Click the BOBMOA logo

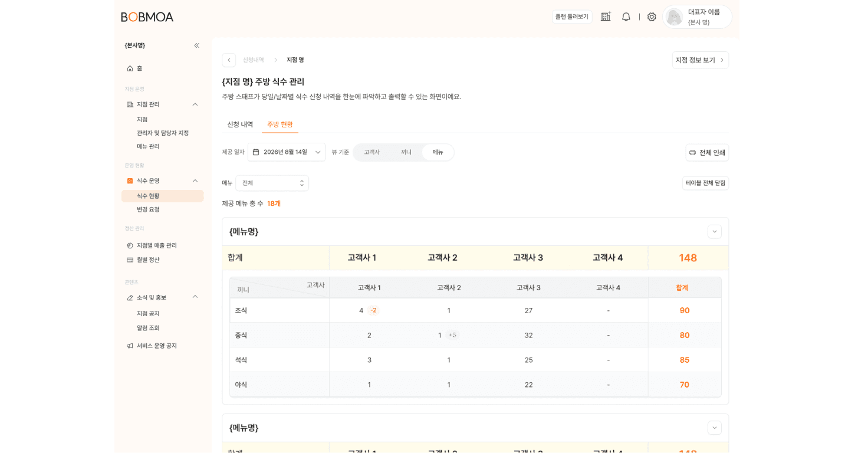(x=147, y=17)
